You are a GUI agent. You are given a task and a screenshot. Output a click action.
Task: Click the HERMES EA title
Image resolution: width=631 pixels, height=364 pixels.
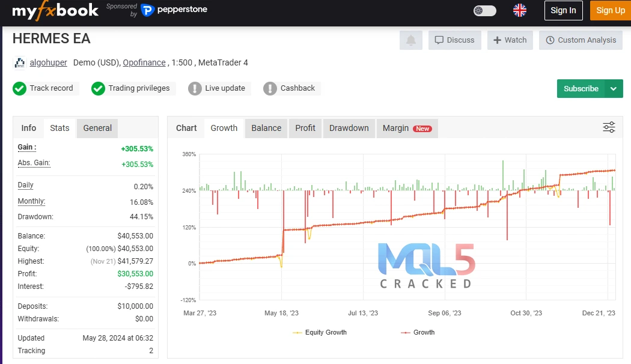click(52, 38)
